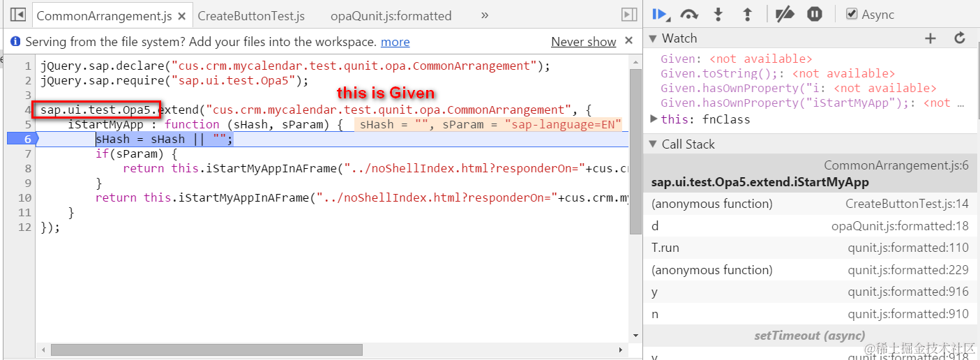The width and height of the screenshot is (980, 360).
Task: Open the 'more' workspace link
Action: pos(395,42)
